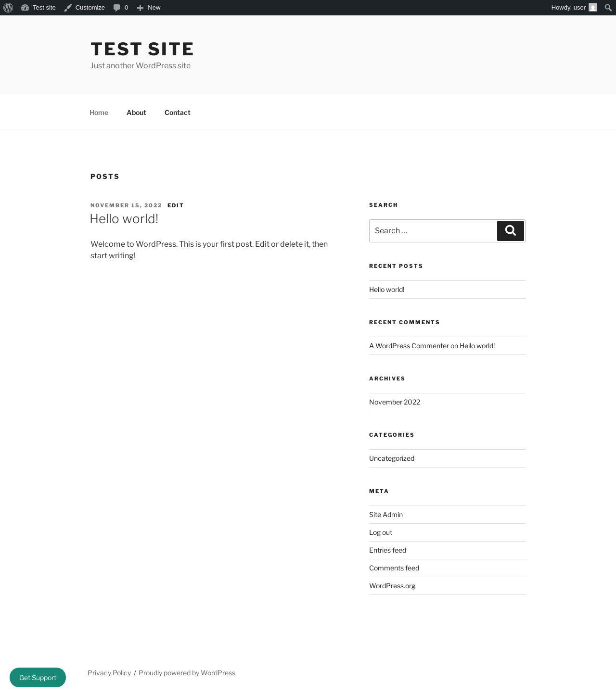The height and width of the screenshot is (695, 616).
Task: Go to the Home menu item
Action: tap(99, 113)
